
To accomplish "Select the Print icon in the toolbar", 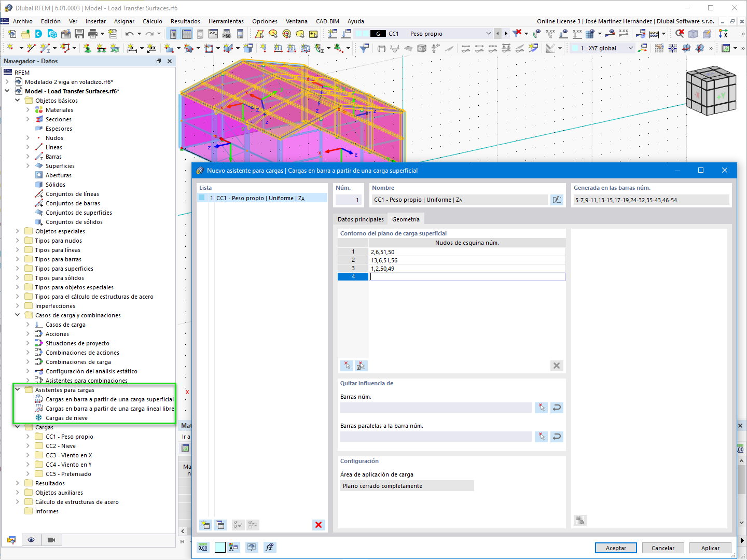I will point(93,33).
